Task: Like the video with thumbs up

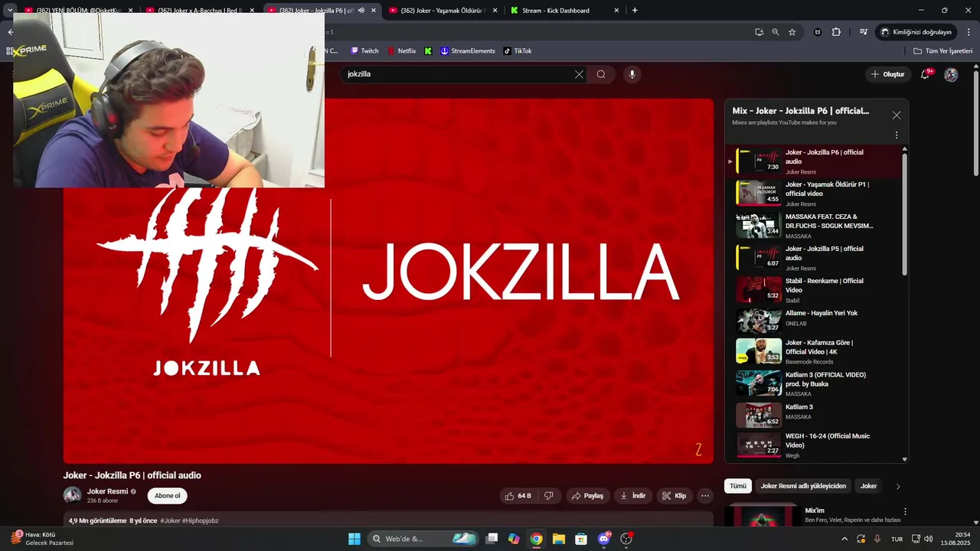Action: (x=518, y=496)
